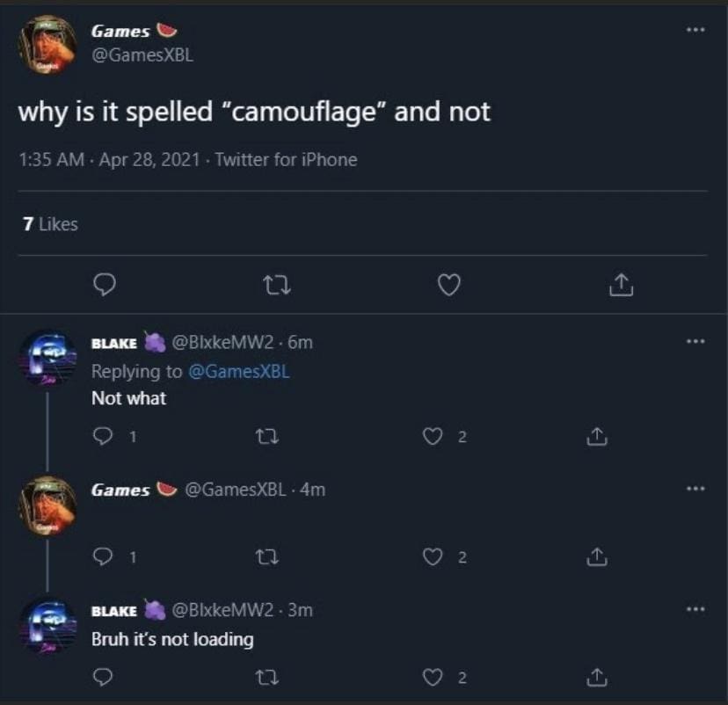Viewport: 728px width, 705px height.
Task: Open more options on Games' empty reply
Action: (x=695, y=488)
